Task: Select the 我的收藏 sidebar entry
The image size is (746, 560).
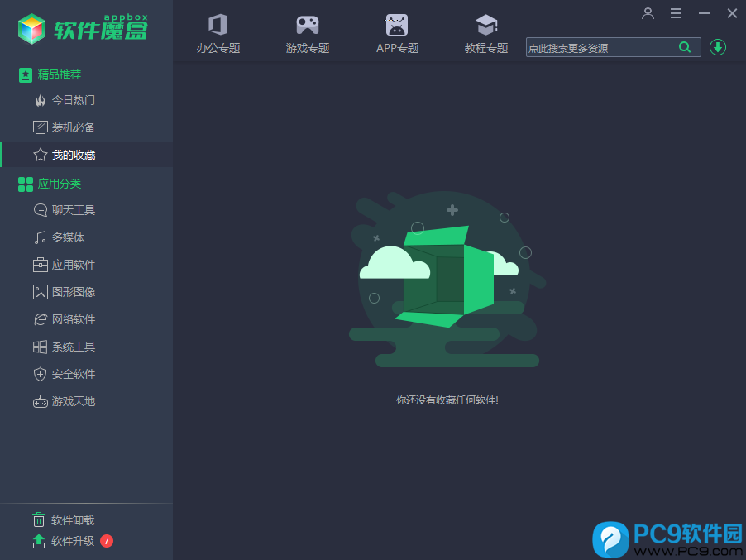Action: click(x=86, y=155)
